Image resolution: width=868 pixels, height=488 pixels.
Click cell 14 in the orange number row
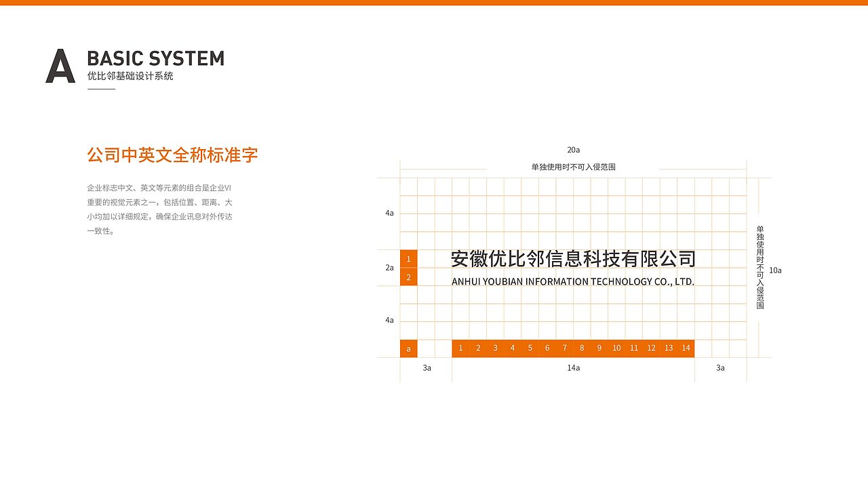point(686,348)
